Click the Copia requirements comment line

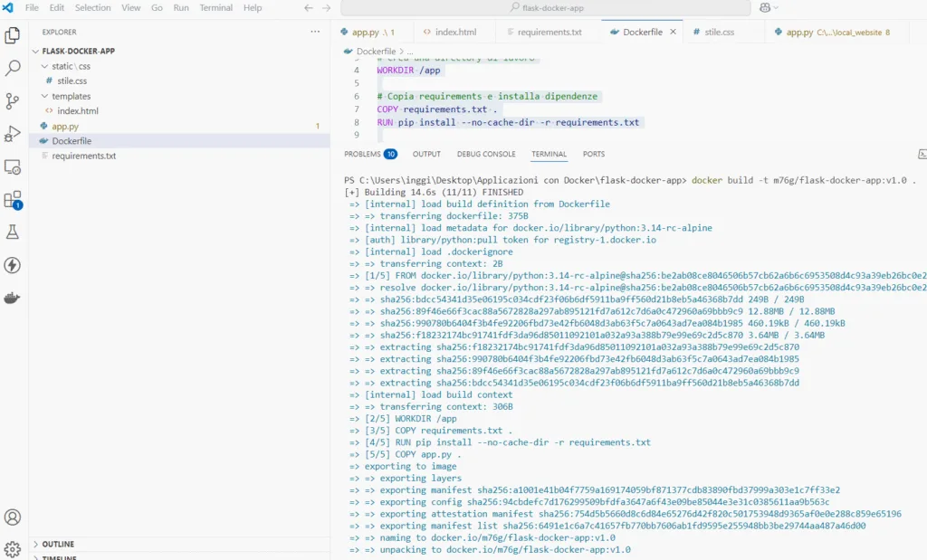(x=488, y=96)
